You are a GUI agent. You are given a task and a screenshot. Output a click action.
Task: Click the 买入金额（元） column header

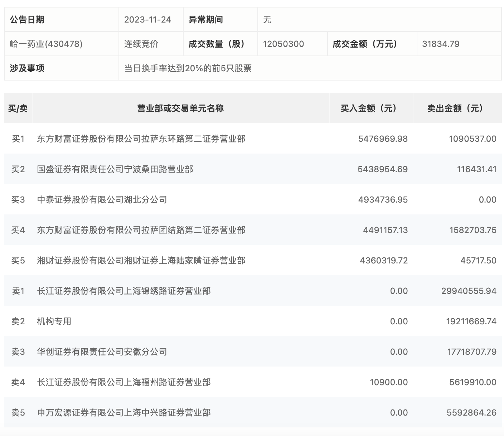click(x=371, y=108)
